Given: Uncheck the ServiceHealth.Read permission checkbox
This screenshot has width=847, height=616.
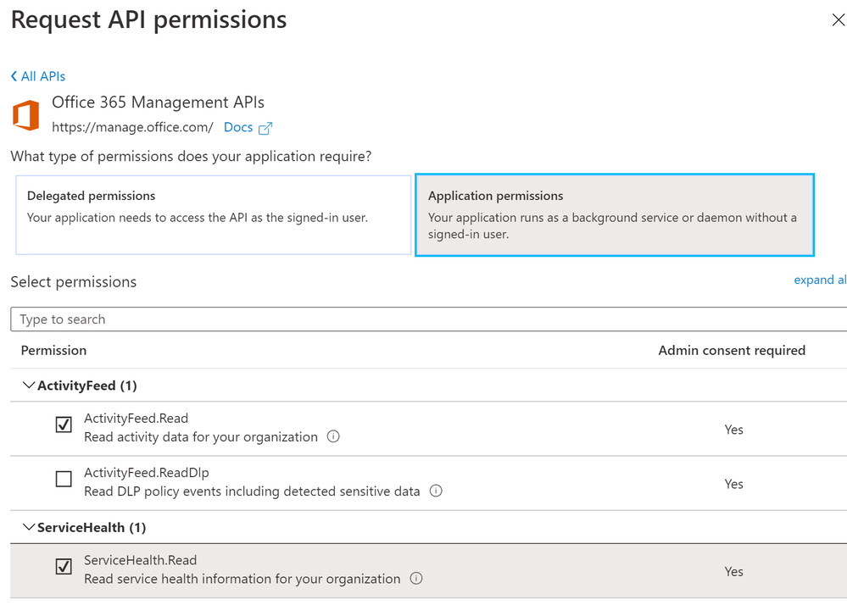Looking at the screenshot, I should coord(64,566).
